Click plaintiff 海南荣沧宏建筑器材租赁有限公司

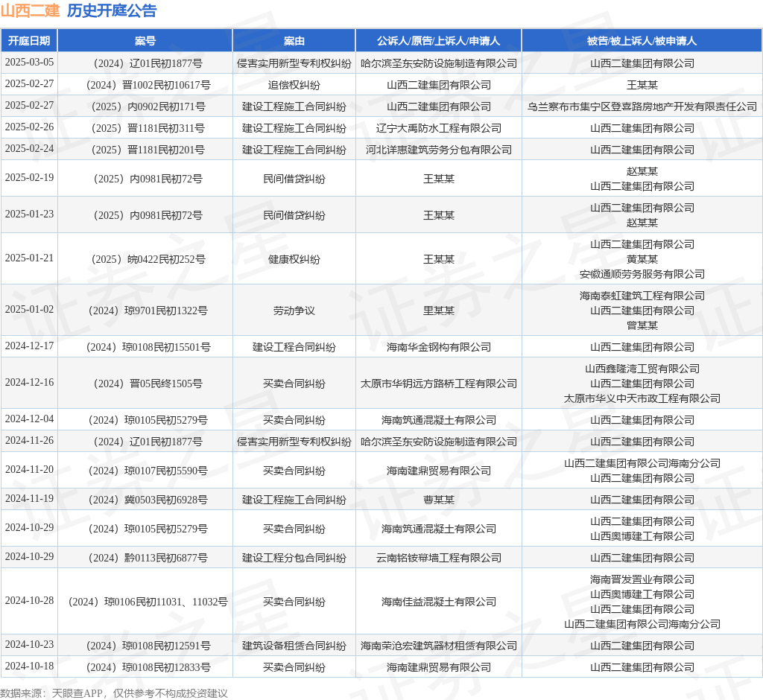(x=438, y=646)
